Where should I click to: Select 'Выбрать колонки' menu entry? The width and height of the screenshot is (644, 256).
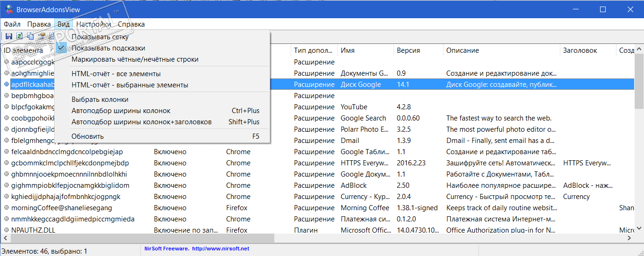[100, 100]
